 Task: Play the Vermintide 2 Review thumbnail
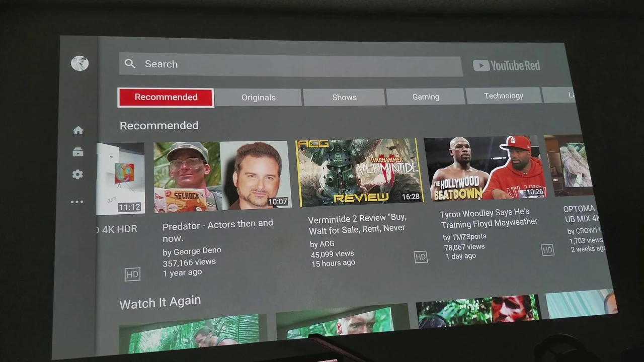coord(359,172)
